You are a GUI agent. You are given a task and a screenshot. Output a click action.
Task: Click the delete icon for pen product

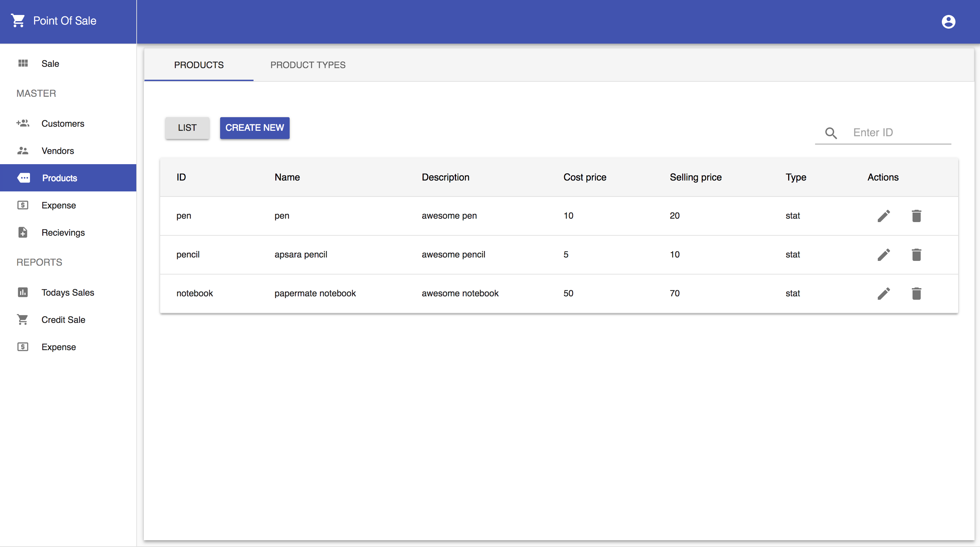[x=916, y=215]
